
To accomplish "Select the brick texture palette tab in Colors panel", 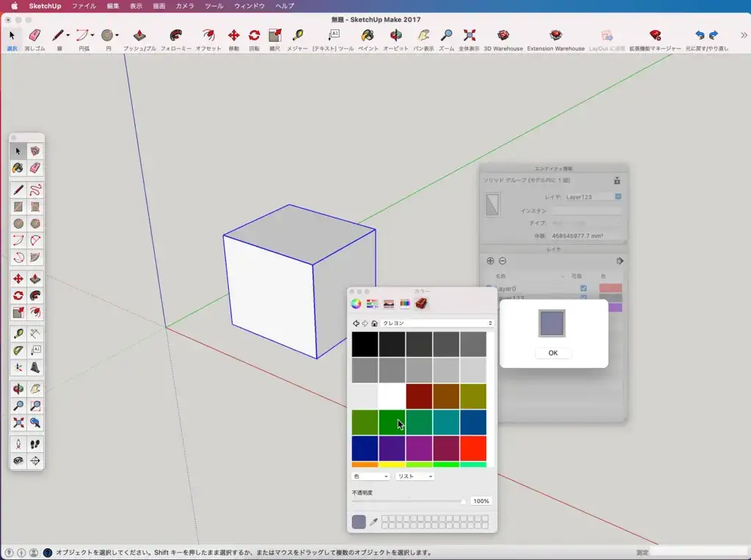I will (x=421, y=303).
